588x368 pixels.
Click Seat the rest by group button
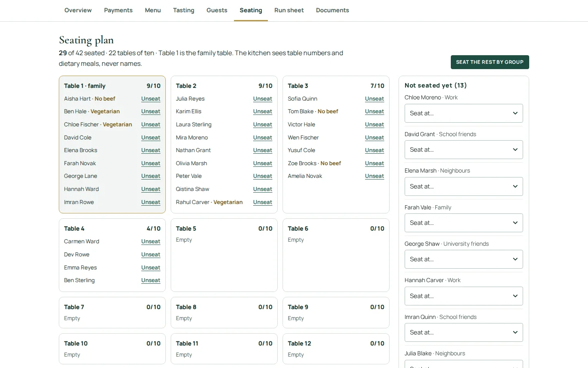point(490,62)
